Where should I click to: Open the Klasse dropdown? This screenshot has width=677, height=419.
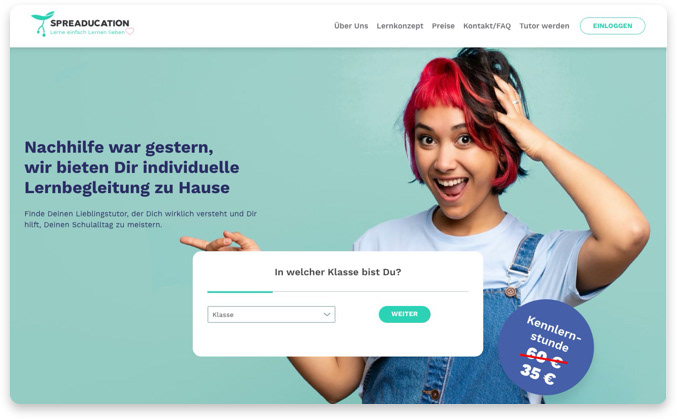(x=271, y=314)
